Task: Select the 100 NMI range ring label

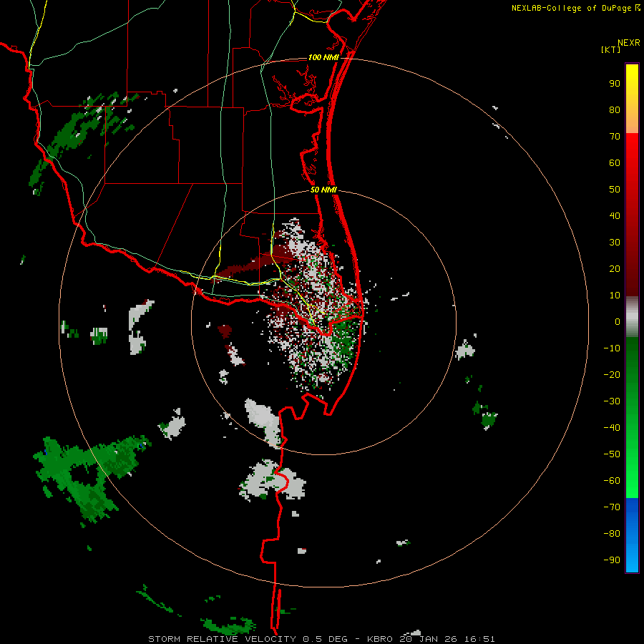Action: click(x=323, y=57)
